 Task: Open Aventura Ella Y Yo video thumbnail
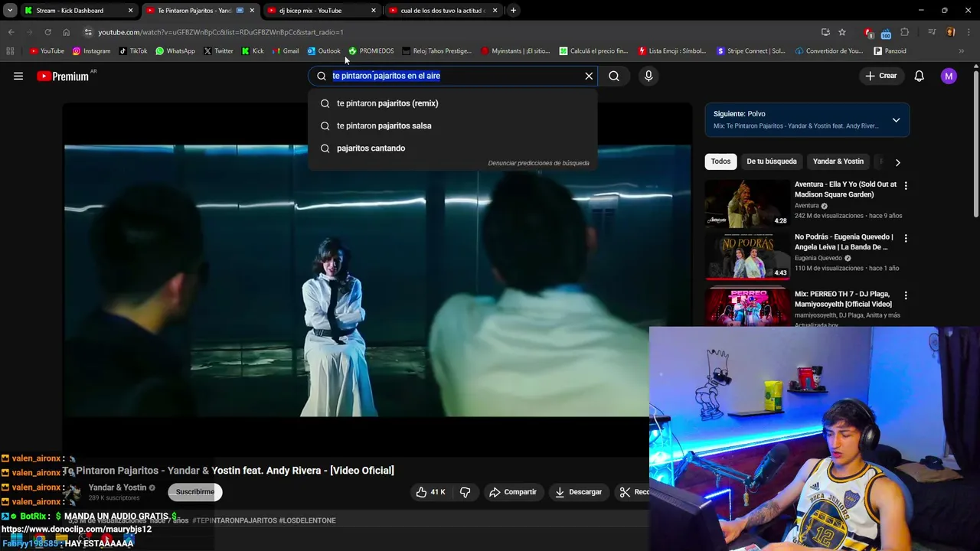747,204
